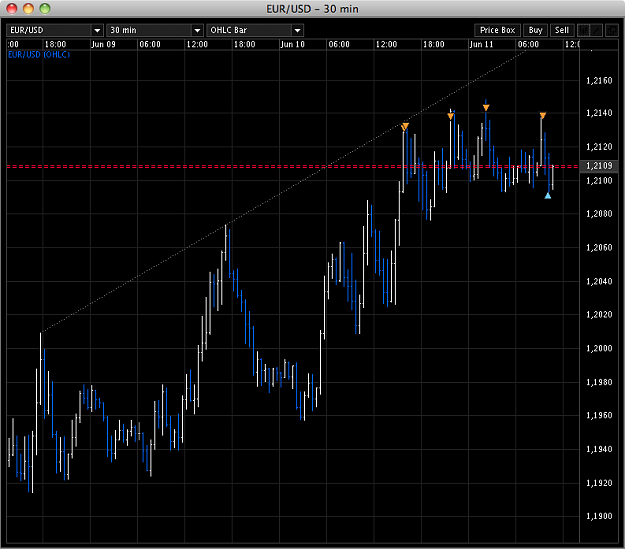Click the 1,1960 price axis label
625x549 pixels.
[x=599, y=415]
